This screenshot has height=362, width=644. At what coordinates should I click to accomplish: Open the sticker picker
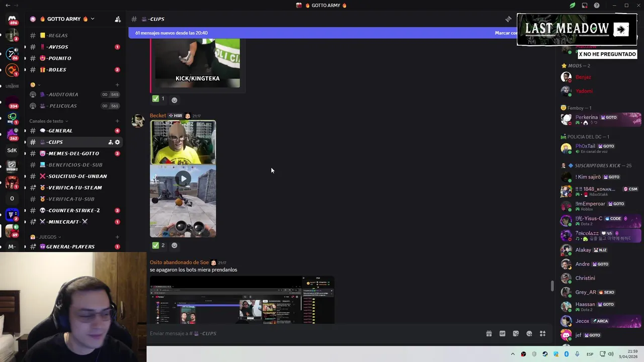pos(516,333)
